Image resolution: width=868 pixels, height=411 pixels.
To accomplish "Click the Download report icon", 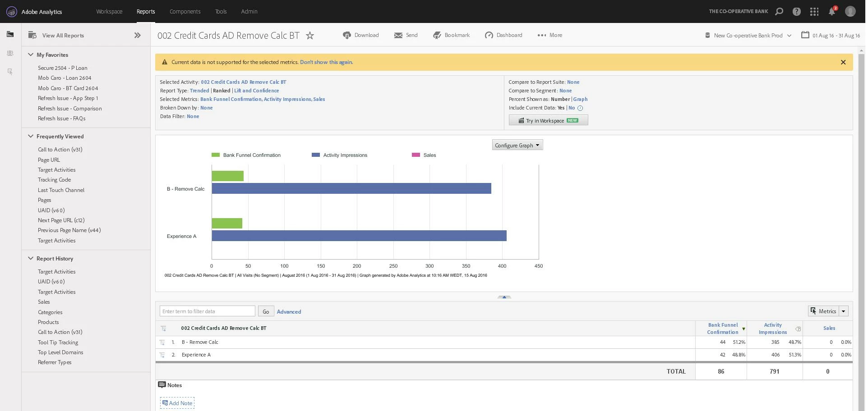I will [x=346, y=35].
